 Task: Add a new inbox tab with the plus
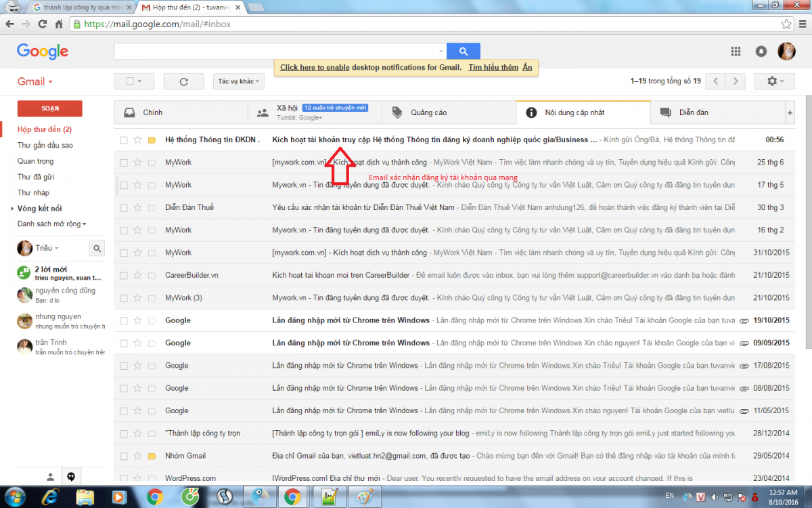[790, 112]
